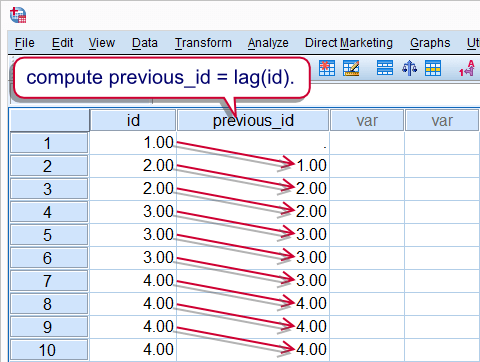
Task: Click previous_id cell 2.00 in row 3
Action: (253, 189)
